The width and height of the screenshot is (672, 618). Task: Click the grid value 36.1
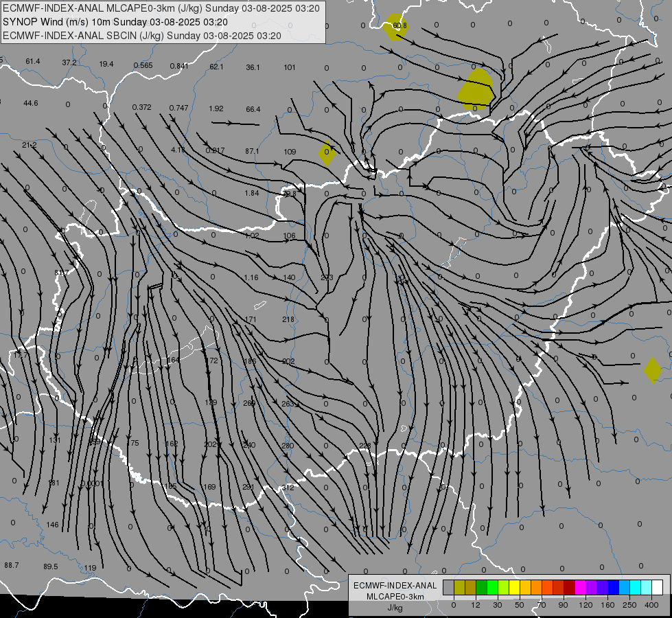click(253, 67)
